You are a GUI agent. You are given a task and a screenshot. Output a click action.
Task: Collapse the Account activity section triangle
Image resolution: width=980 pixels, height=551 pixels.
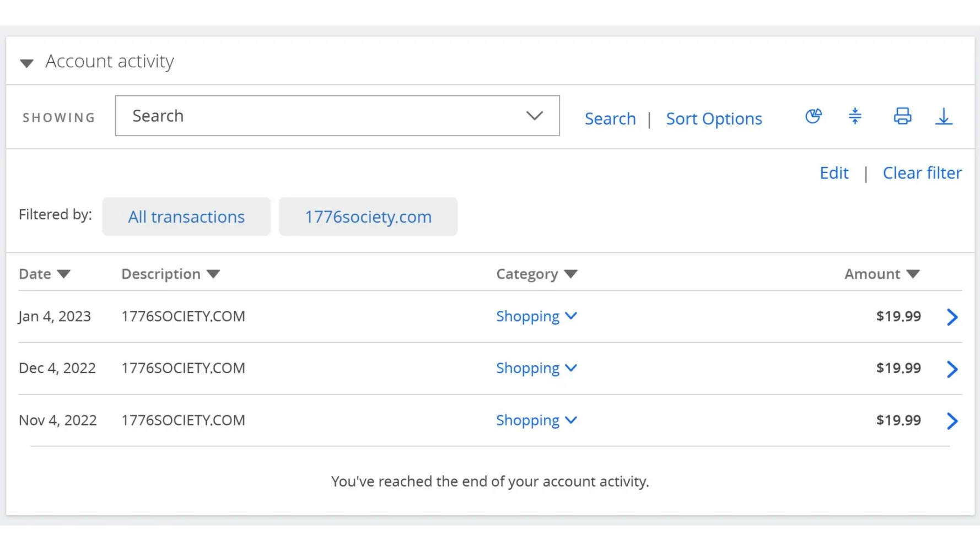click(x=26, y=63)
